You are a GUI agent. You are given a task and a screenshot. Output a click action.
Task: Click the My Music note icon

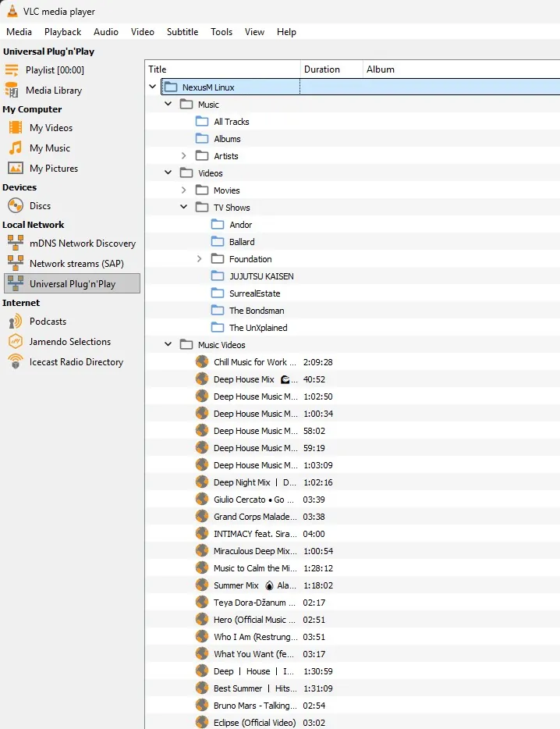point(16,148)
